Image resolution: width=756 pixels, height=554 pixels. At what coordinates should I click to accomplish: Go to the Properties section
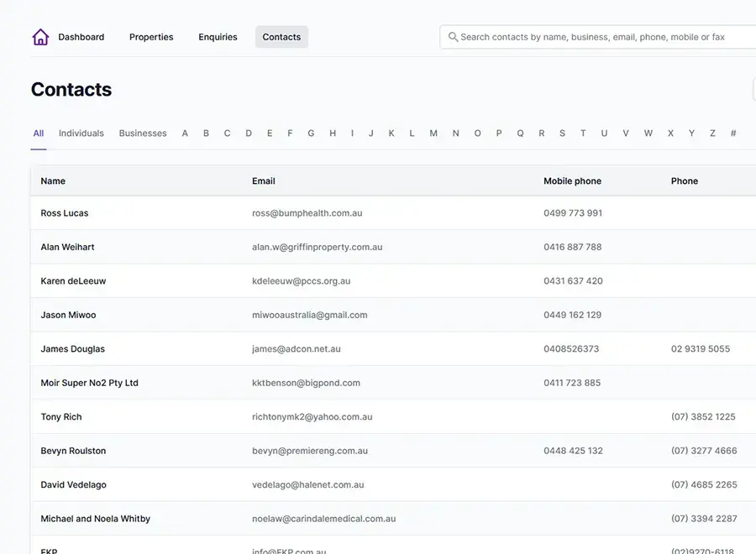(x=151, y=37)
